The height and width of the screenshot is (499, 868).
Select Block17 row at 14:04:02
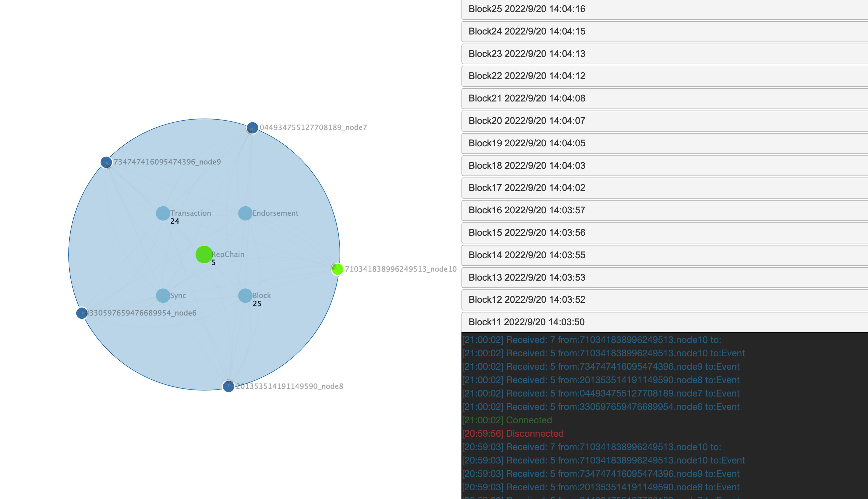(x=665, y=188)
